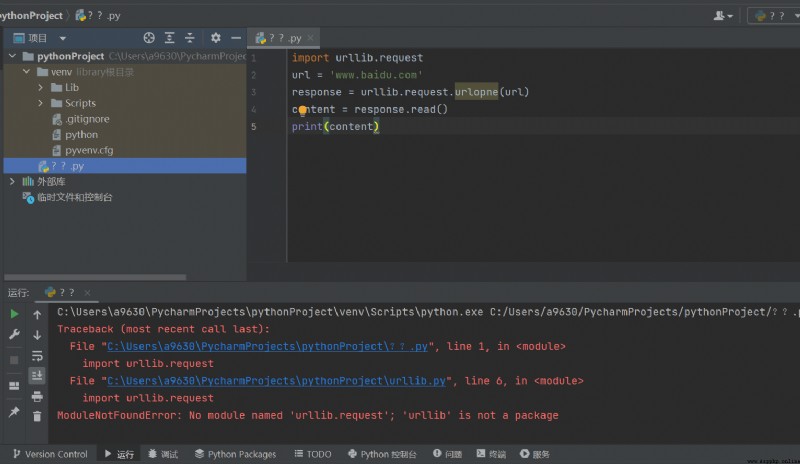
Task: Close the ??.py editor tab
Action: pos(310,38)
